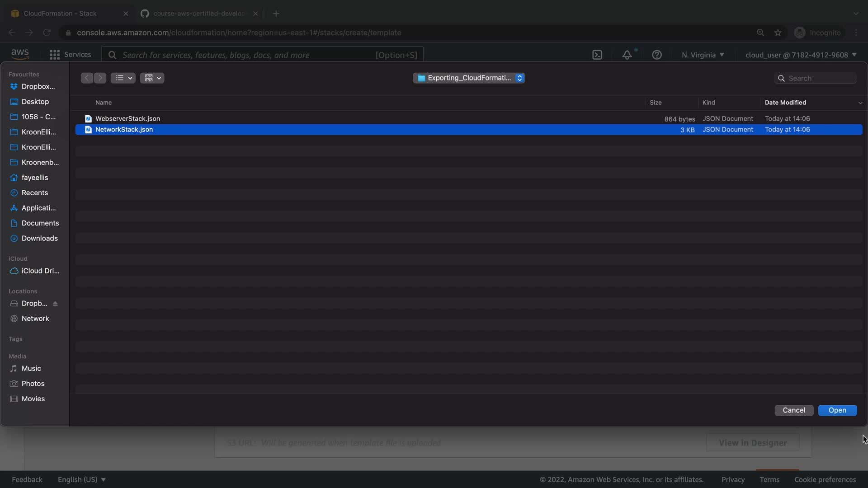This screenshot has height=488, width=868.
Task: Open the icon grouping options dropdown
Action: [152, 78]
